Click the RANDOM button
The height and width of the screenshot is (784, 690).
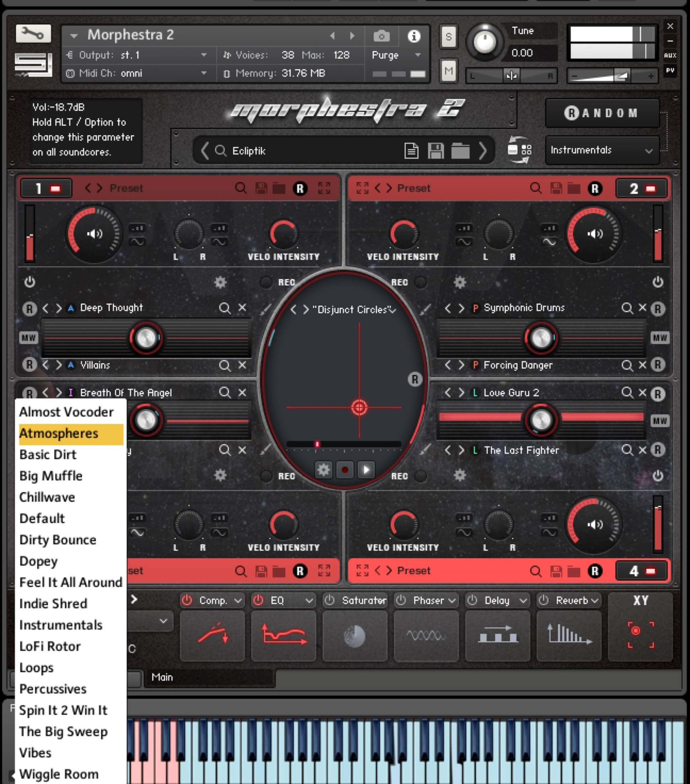point(602,113)
